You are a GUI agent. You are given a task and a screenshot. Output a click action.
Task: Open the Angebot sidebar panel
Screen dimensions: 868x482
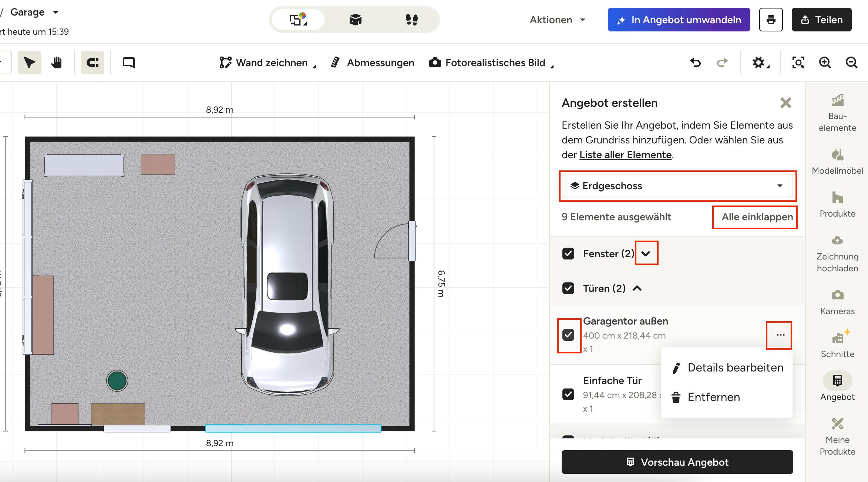coord(837,387)
